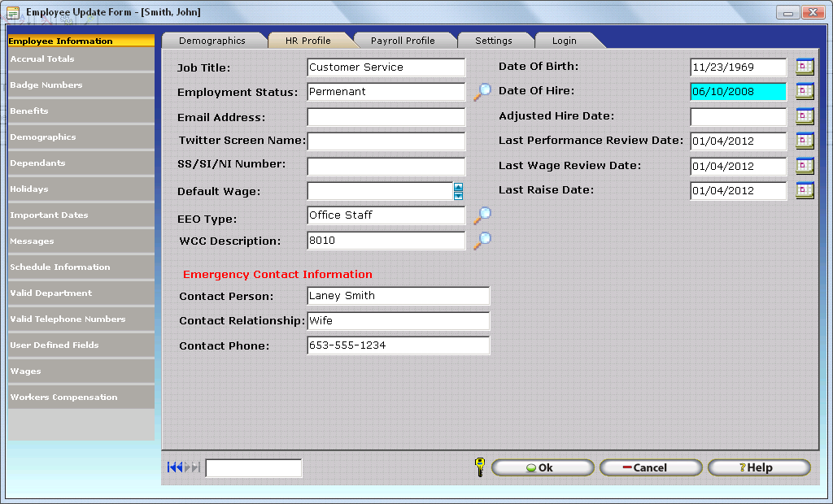833x504 pixels.
Task: Open Accrual Totals in the sidebar
Action: click(x=81, y=59)
